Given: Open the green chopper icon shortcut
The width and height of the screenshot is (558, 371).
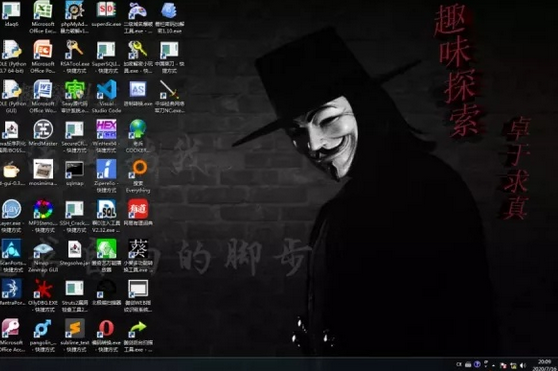Looking at the screenshot, I should [106, 256].
